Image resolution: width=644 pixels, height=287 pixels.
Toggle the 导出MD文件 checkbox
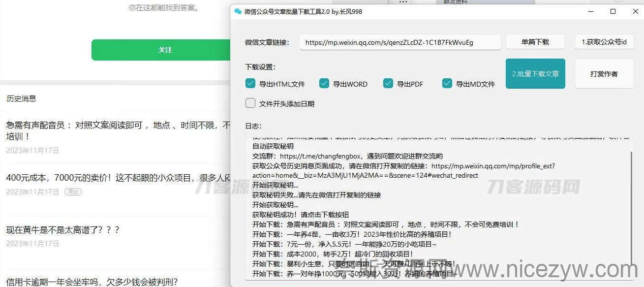point(447,84)
